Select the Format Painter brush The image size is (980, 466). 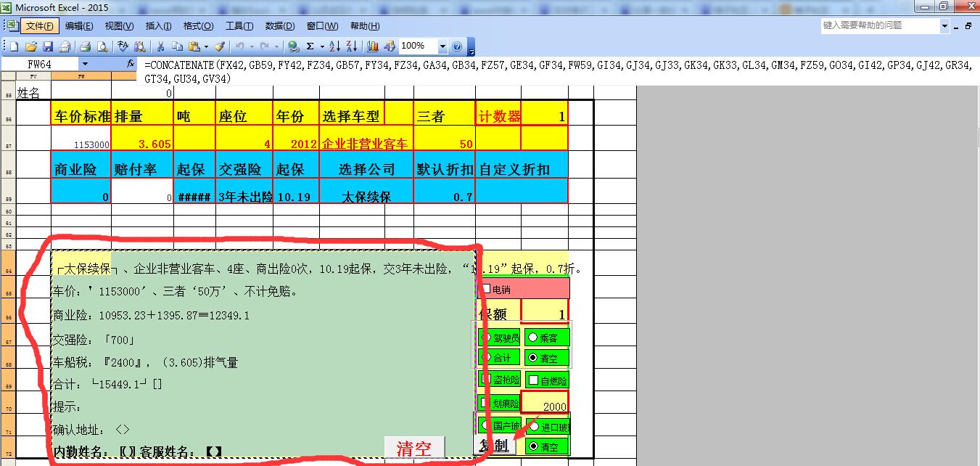coord(220,46)
